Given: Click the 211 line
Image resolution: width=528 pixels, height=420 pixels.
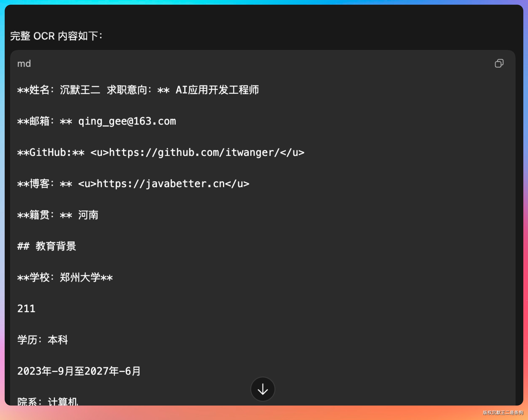Looking at the screenshot, I should 26,309.
